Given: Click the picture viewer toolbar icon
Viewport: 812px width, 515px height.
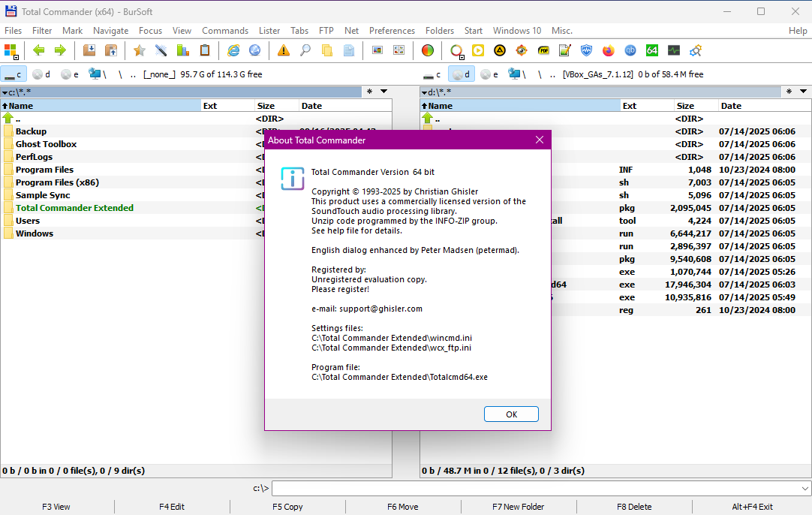Looking at the screenshot, I should pyautogui.click(x=377, y=50).
